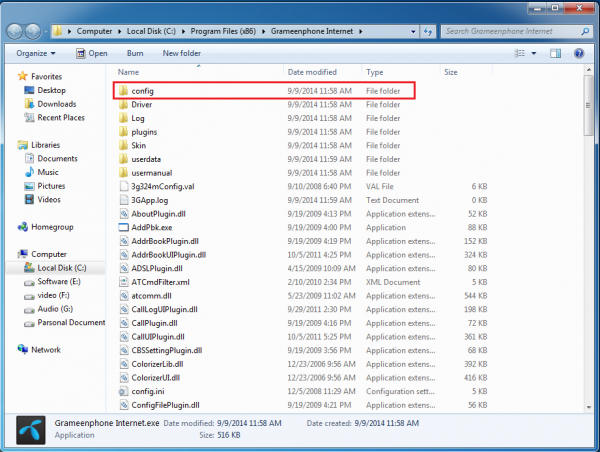600x452 pixels.
Task: Click the Pictures library icon
Action: point(29,186)
